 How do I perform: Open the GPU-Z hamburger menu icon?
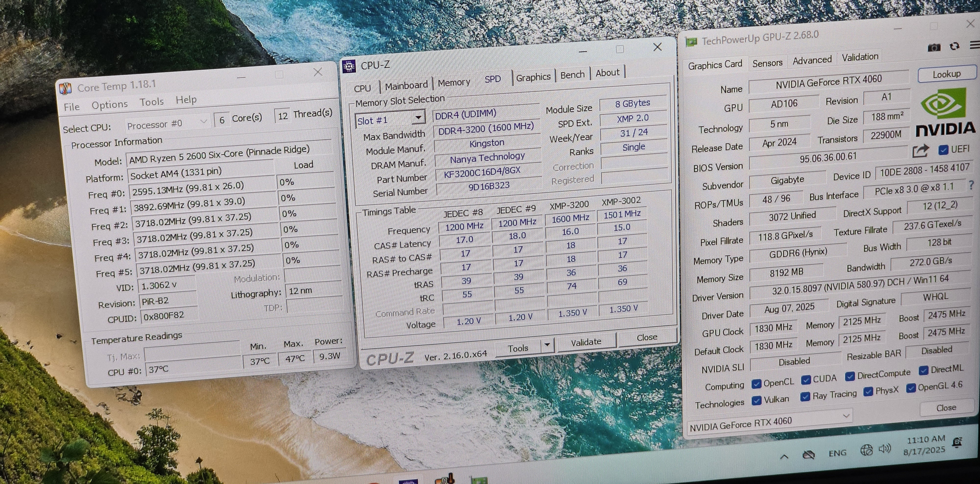click(x=975, y=45)
